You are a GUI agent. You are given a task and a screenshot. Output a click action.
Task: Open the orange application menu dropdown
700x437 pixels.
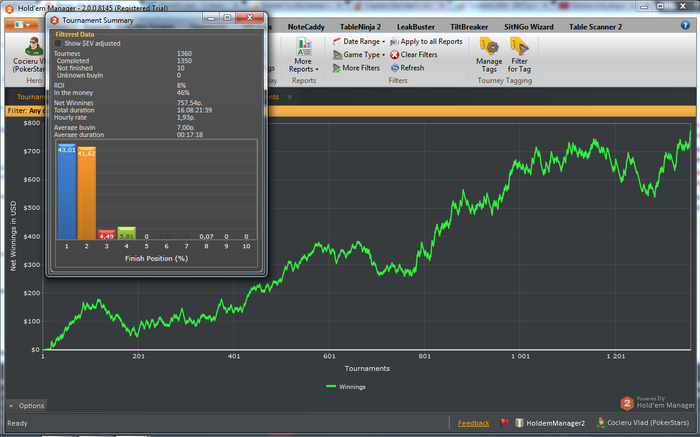(21, 25)
